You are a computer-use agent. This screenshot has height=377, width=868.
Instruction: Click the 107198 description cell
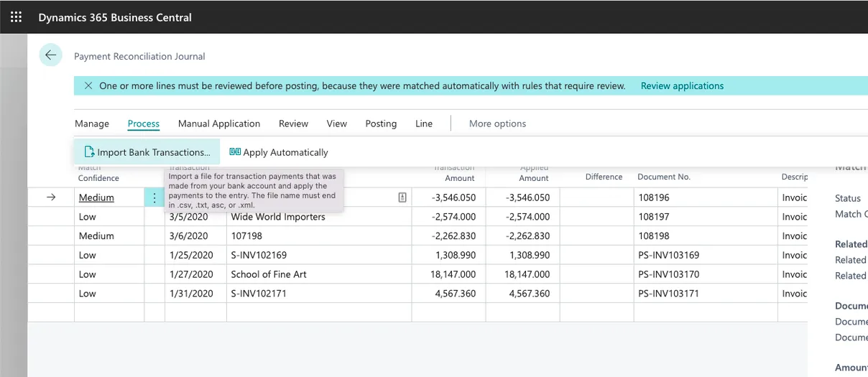(x=319, y=236)
